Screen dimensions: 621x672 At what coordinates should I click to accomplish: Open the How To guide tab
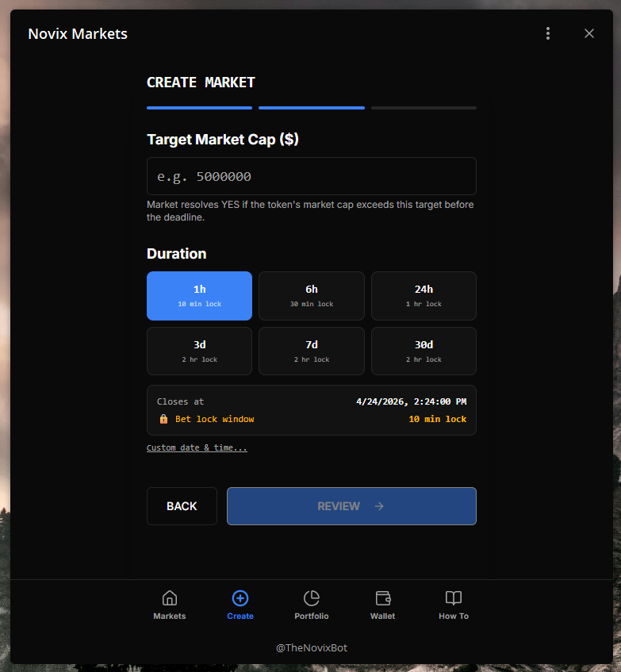coord(454,605)
